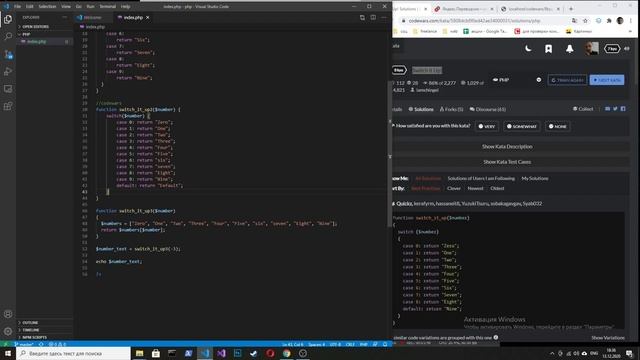
Task: Open File menu in VS Code
Action: click(18, 7)
